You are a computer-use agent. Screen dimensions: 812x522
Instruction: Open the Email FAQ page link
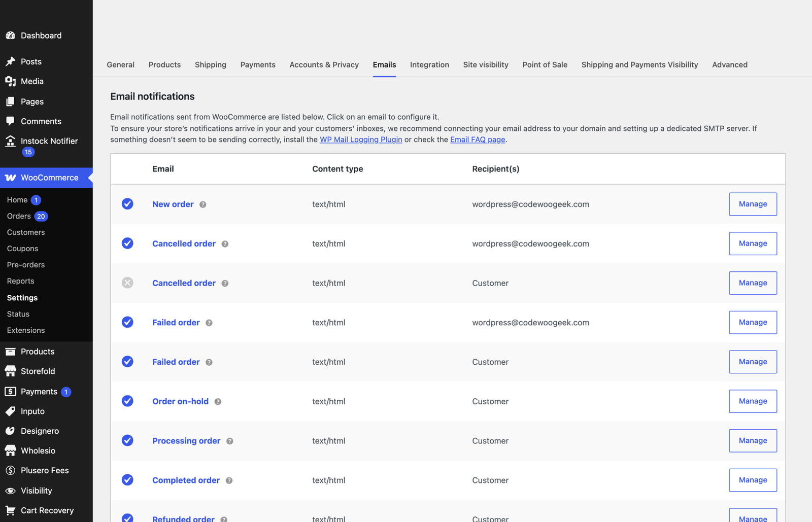(x=478, y=140)
